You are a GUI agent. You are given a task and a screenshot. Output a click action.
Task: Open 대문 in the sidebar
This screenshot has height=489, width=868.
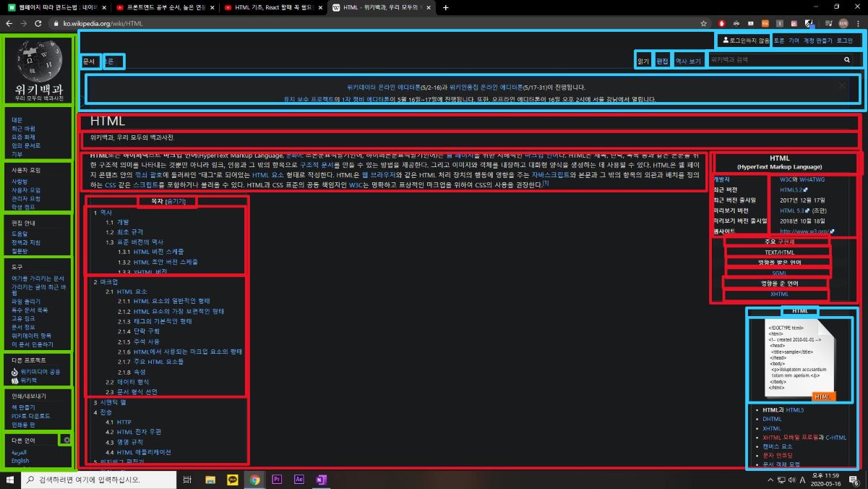(17, 120)
